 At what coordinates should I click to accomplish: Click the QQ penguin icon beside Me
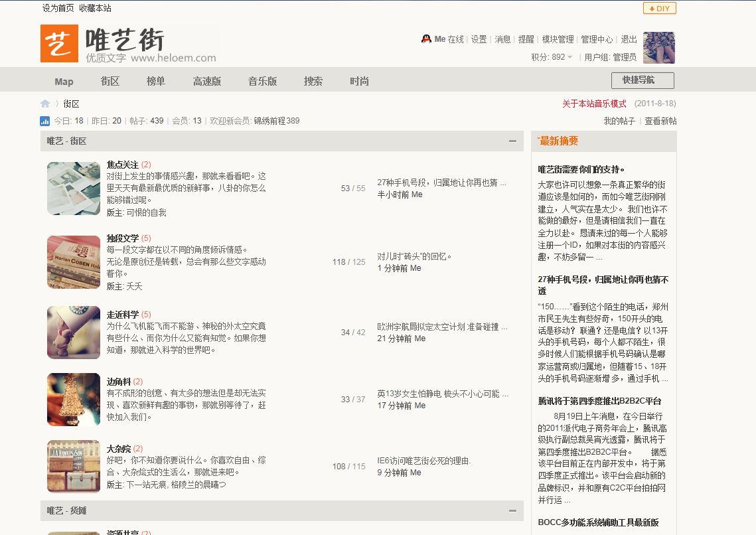426,39
